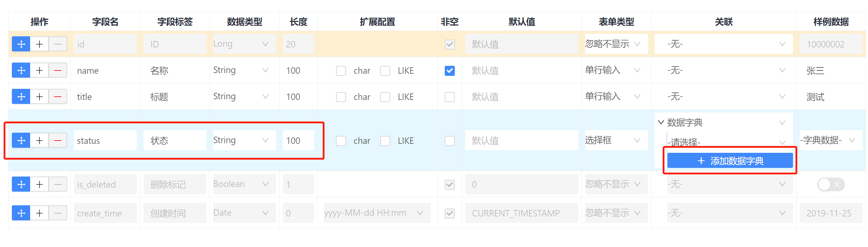The width and height of the screenshot is (868, 247).
Task: Enable char checkbox in status row
Action: (341, 141)
